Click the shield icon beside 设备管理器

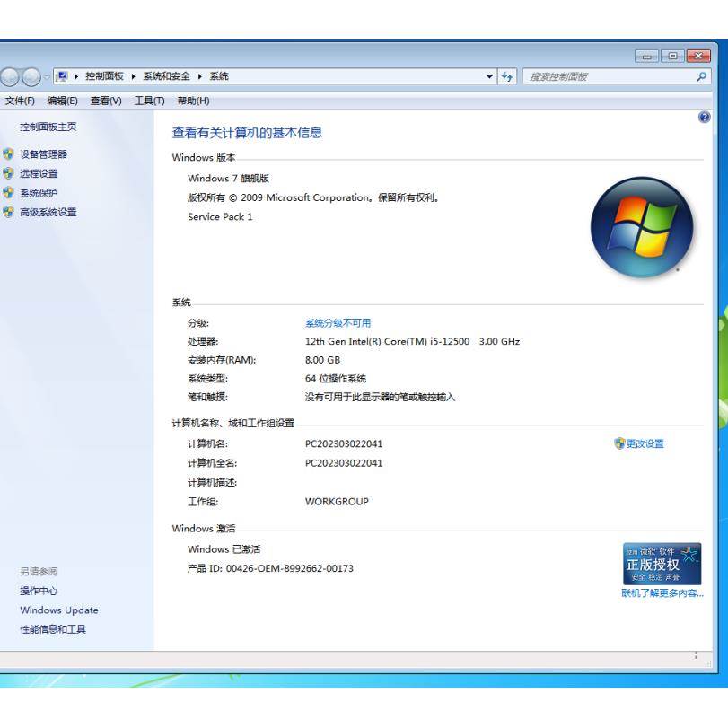coord(8,154)
